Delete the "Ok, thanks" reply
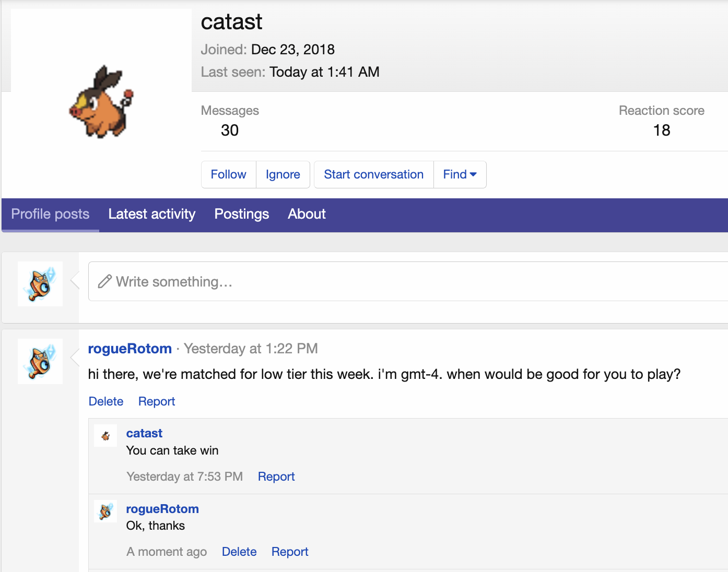 pos(239,552)
